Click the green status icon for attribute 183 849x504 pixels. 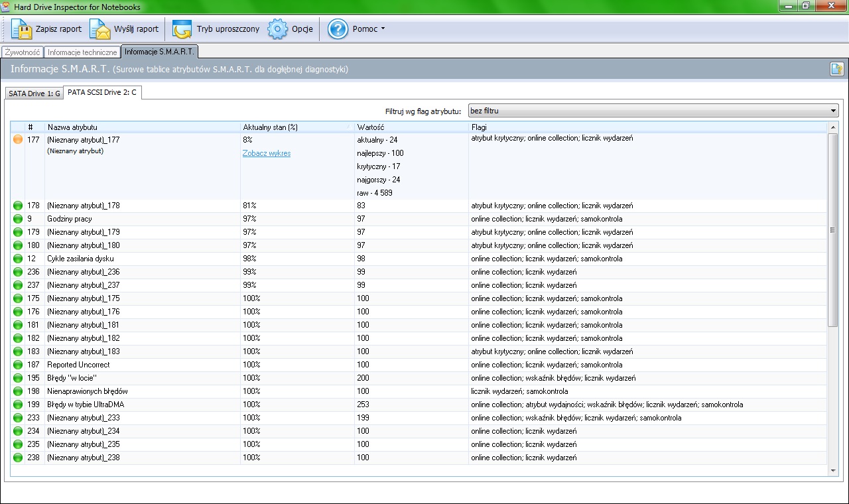[x=18, y=351]
